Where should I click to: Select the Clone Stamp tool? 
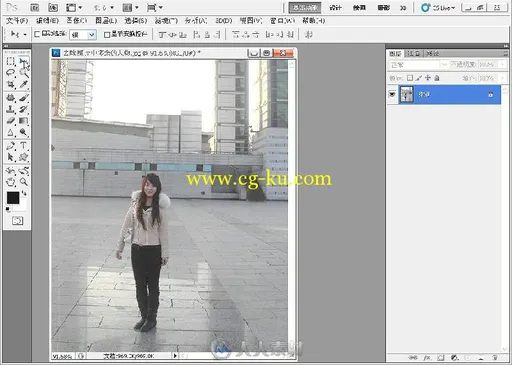click(11, 109)
